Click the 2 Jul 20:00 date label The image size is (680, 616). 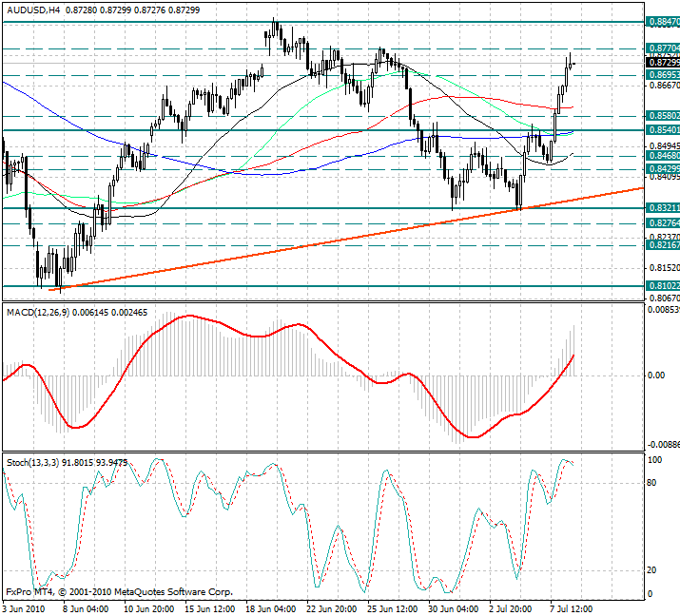pyautogui.click(x=511, y=609)
